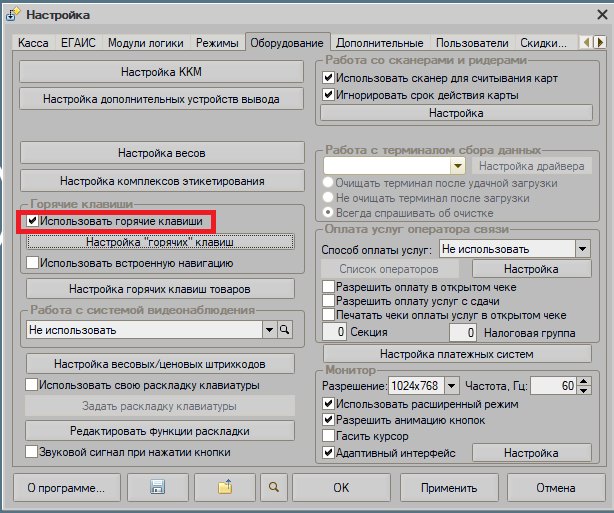This screenshot has height=513, width=614.
Task: Select Не очищать терминал после загрузки
Action: point(328,197)
